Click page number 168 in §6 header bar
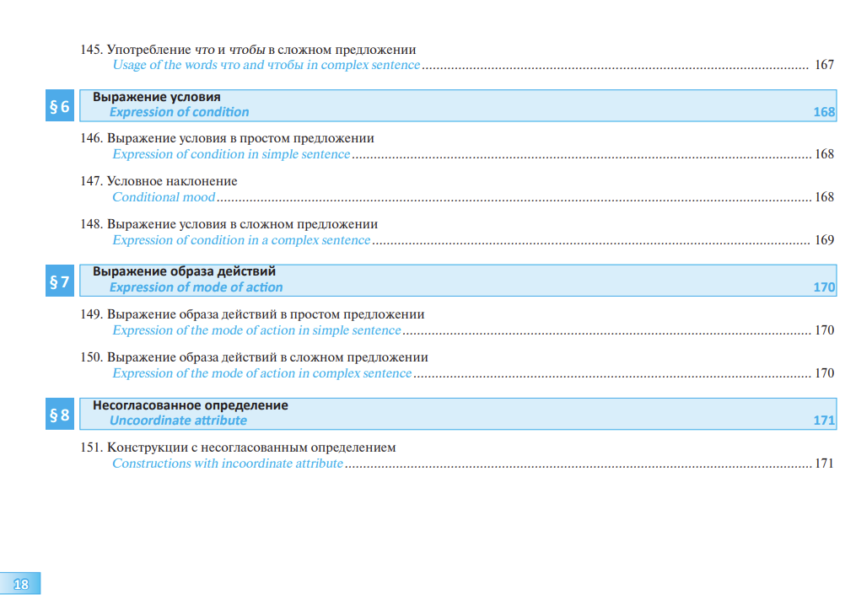Viewport: 856px width, 616px height. pyautogui.click(x=824, y=112)
